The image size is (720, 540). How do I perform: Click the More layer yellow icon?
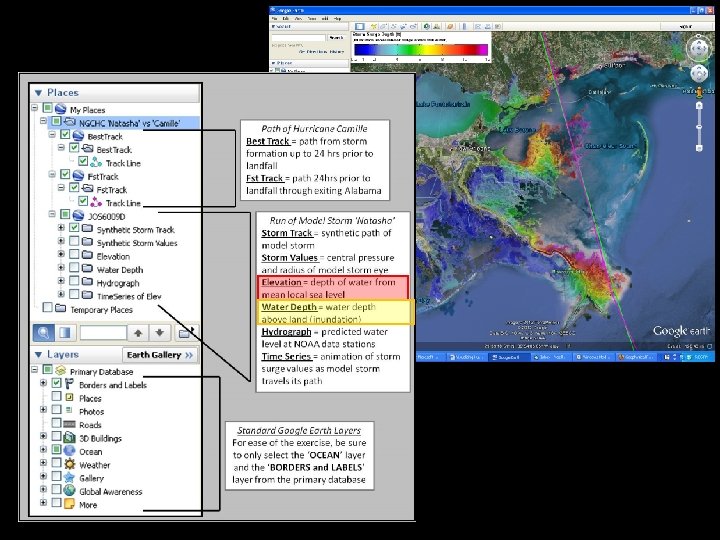pos(69,504)
